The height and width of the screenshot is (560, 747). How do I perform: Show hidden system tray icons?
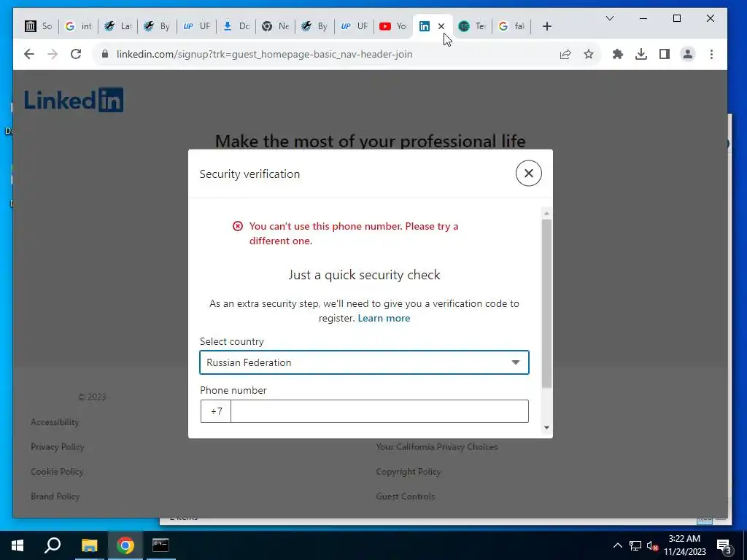[x=617, y=545]
